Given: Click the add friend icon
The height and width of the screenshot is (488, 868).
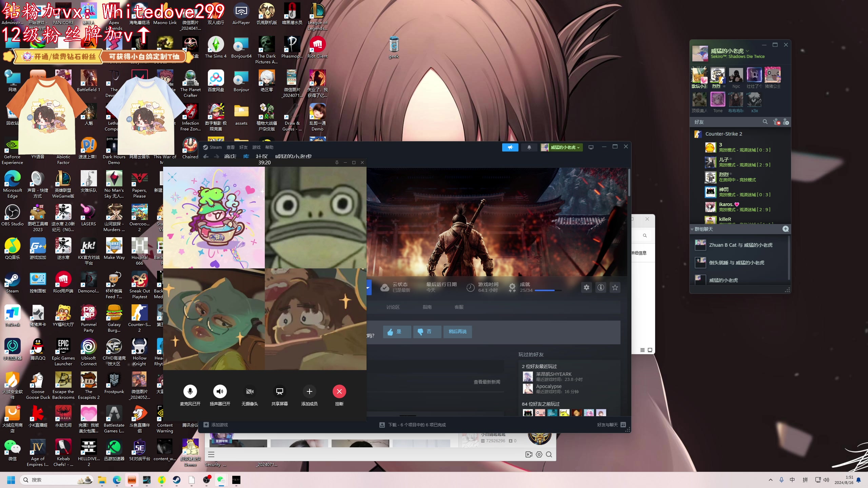Looking at the screenshot, I should 786,122.
